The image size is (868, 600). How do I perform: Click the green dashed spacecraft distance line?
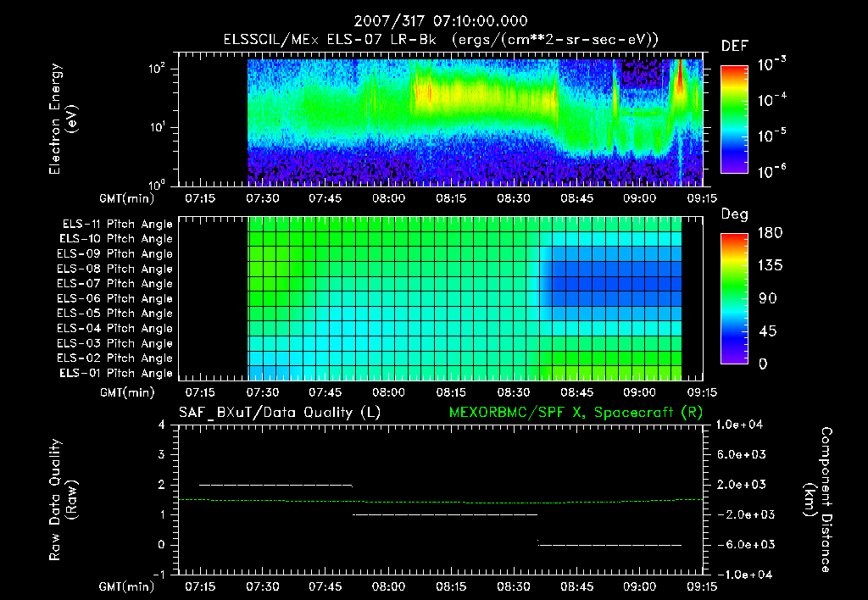[x=441, y=502]
